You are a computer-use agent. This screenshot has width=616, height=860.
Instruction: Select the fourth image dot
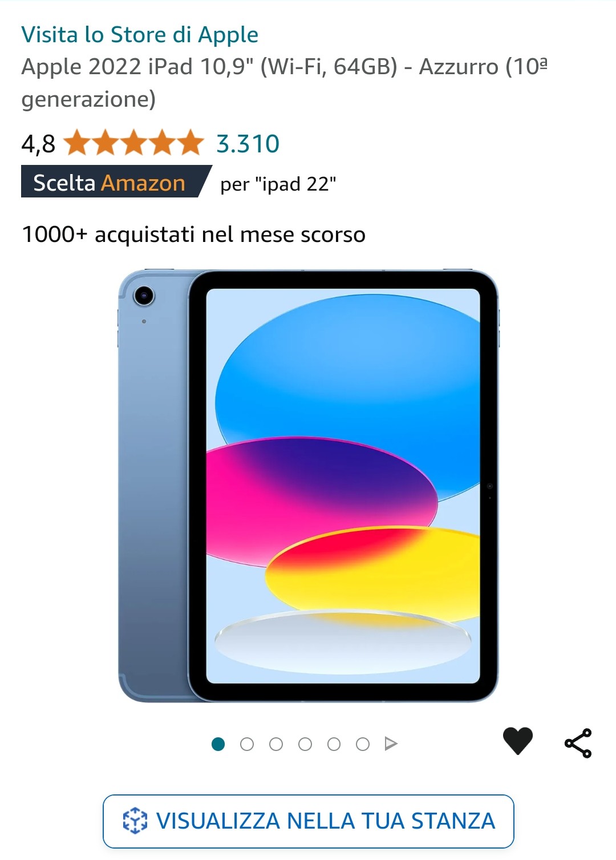click(305, 744)
